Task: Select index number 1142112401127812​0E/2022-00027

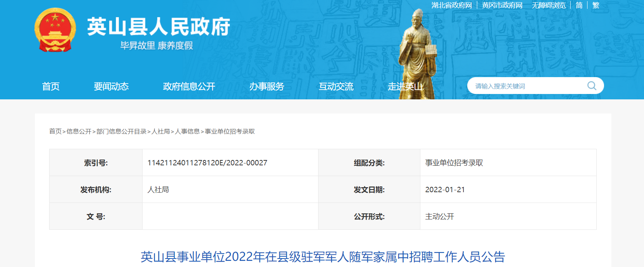Action: pyautogui.click(x=207, y=163)
